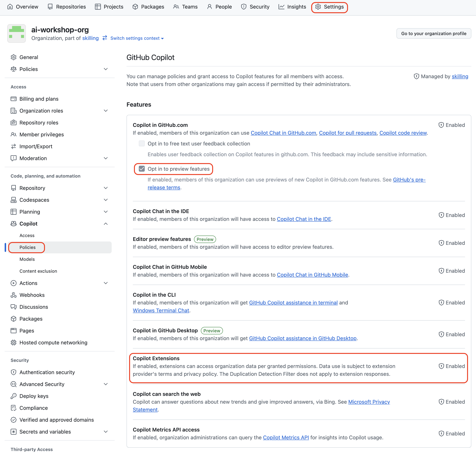
Task: Open the Insights tab
Action: (x=292, y=7)
